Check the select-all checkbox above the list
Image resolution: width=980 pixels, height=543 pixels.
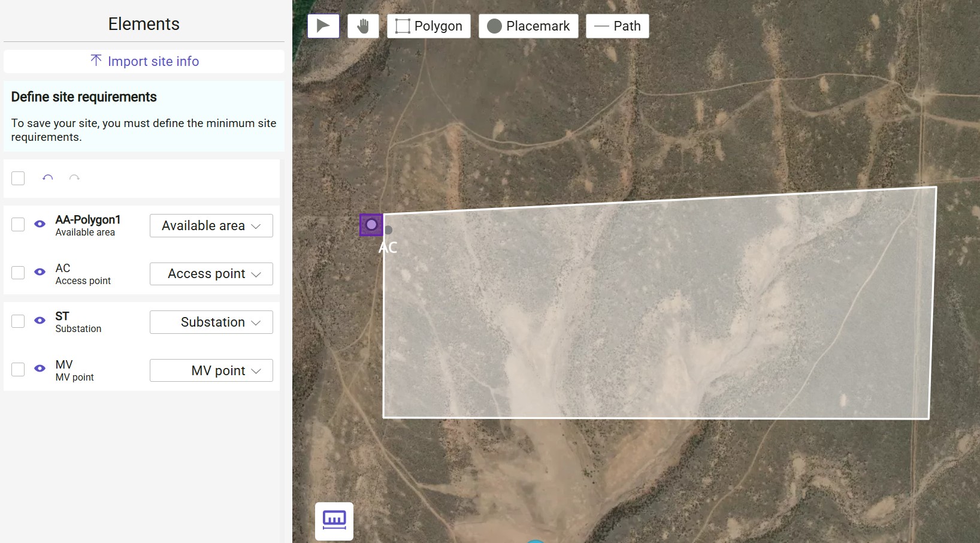(x=18, y=178)
